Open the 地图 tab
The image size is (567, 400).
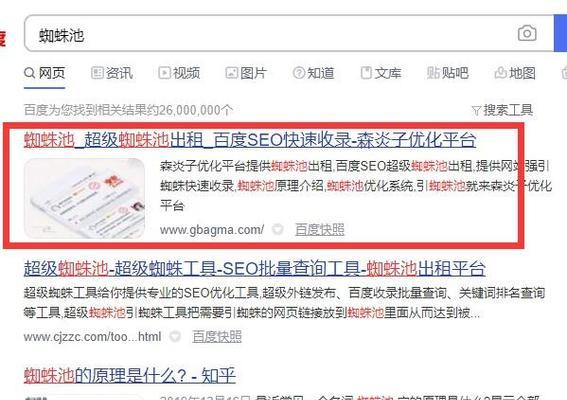pos(515,73)
